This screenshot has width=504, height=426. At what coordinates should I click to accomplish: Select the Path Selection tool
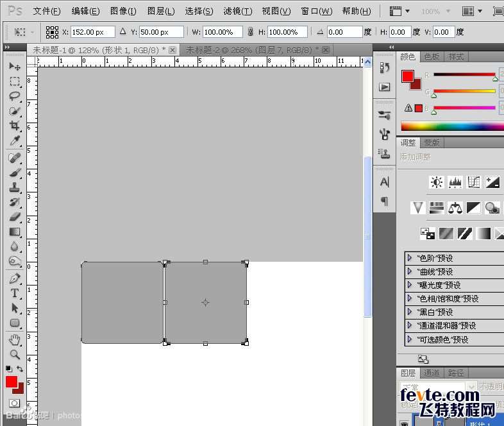(x=15, y=308)
